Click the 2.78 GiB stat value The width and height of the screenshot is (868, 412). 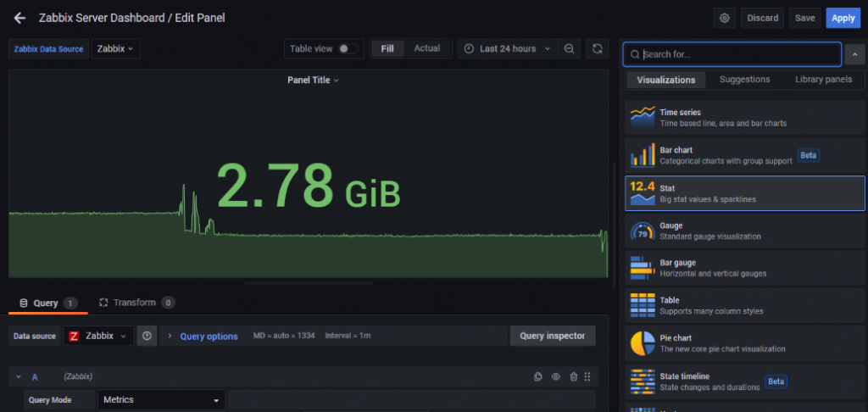pyautogui.click(x=309, y=186)
